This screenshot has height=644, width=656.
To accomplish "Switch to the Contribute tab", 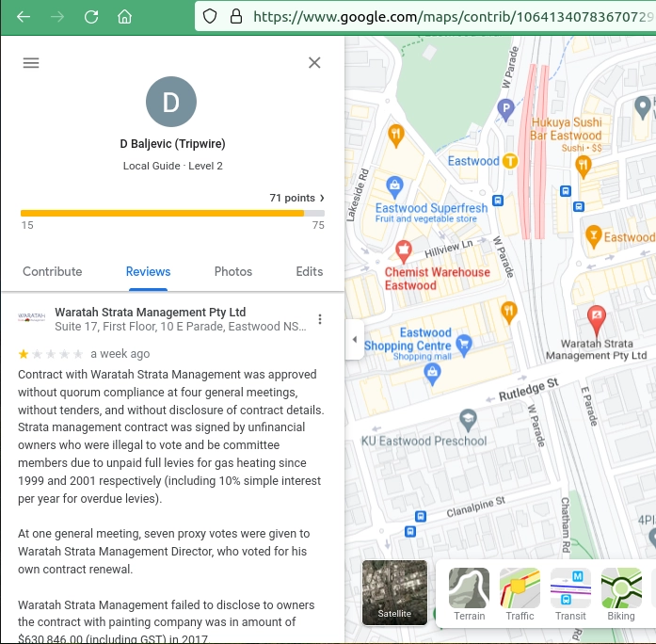I will (53, 271).
